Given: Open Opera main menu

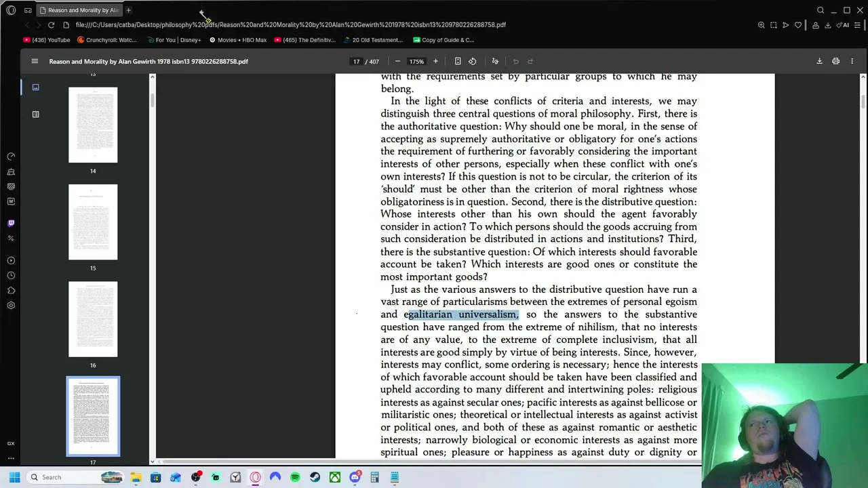Looking at the screenshot, I should tap(11, 10).
